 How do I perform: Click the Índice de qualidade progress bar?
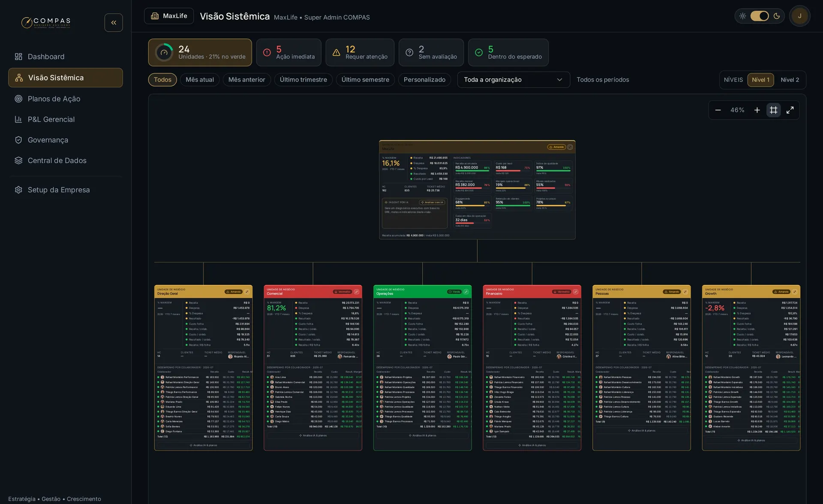(x=553, y=171)
